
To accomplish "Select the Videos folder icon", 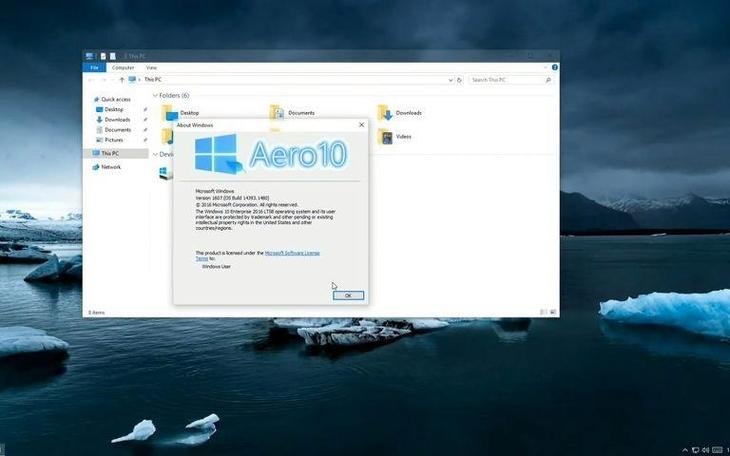I will (x=385, y=136).
